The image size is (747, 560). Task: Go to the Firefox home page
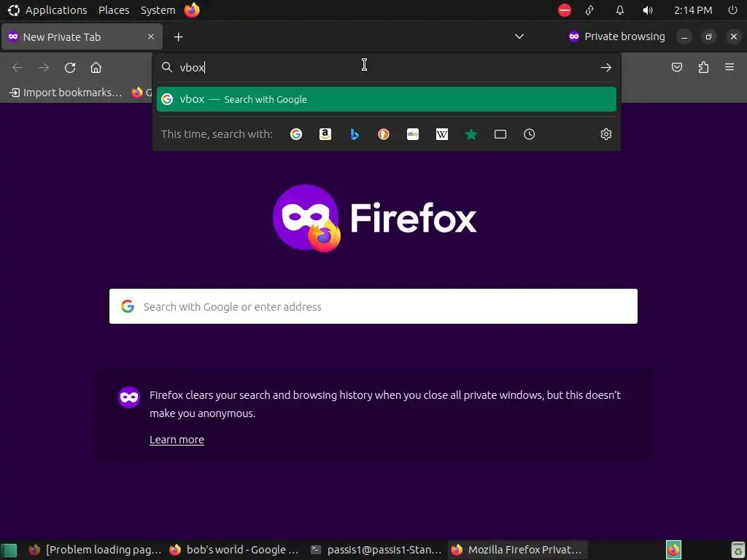[x=96, y=68]
